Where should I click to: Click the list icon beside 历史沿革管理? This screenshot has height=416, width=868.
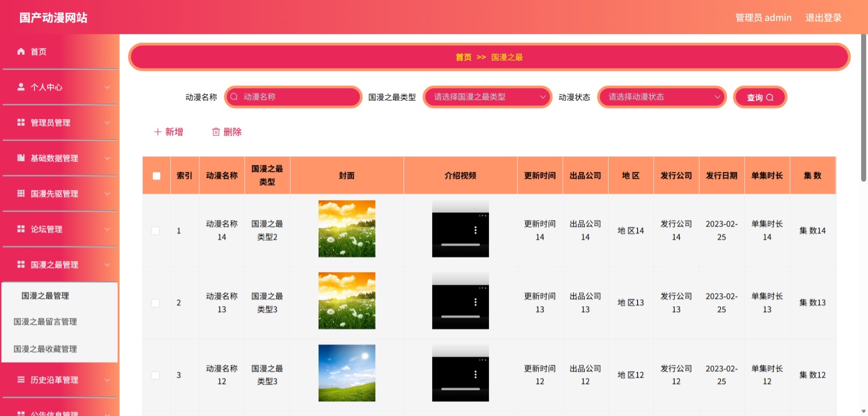[21, 380]
